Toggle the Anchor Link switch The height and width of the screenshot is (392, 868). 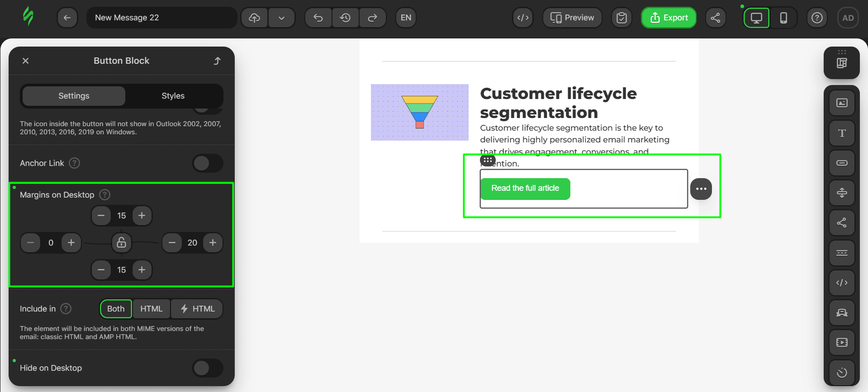207,163
